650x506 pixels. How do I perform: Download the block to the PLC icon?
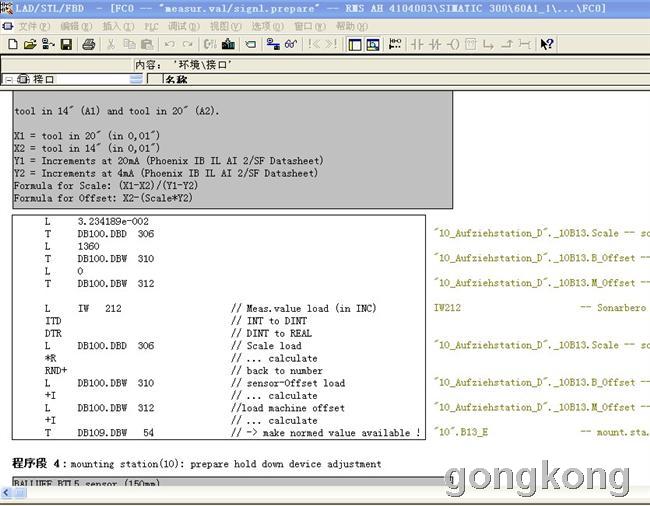coord(228,44)
